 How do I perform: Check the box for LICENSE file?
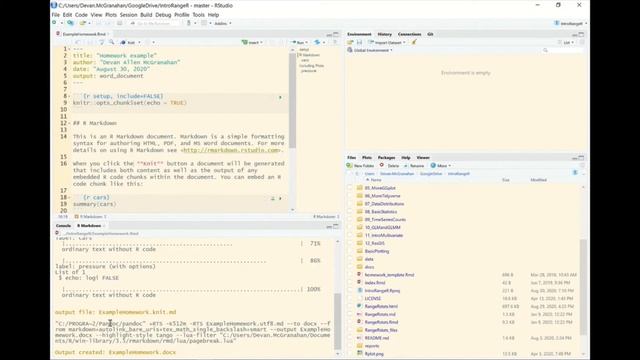point(349,299)
